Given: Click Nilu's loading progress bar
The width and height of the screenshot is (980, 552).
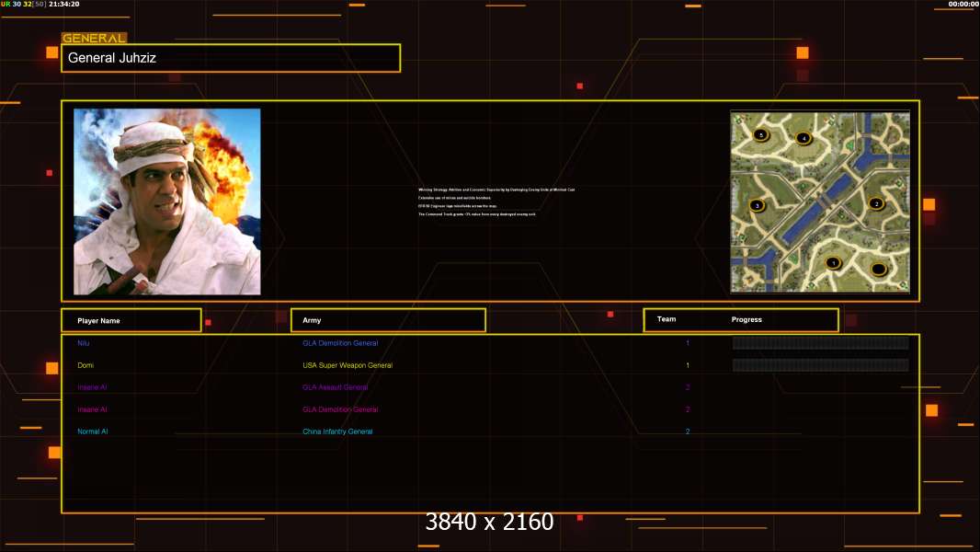Looking at the screenshot, I should pos(821,342).
